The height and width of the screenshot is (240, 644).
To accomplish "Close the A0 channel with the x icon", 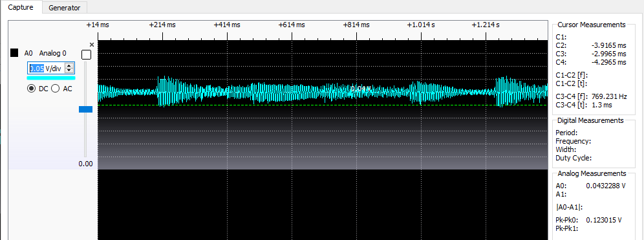I will click(x=92, y=45).
